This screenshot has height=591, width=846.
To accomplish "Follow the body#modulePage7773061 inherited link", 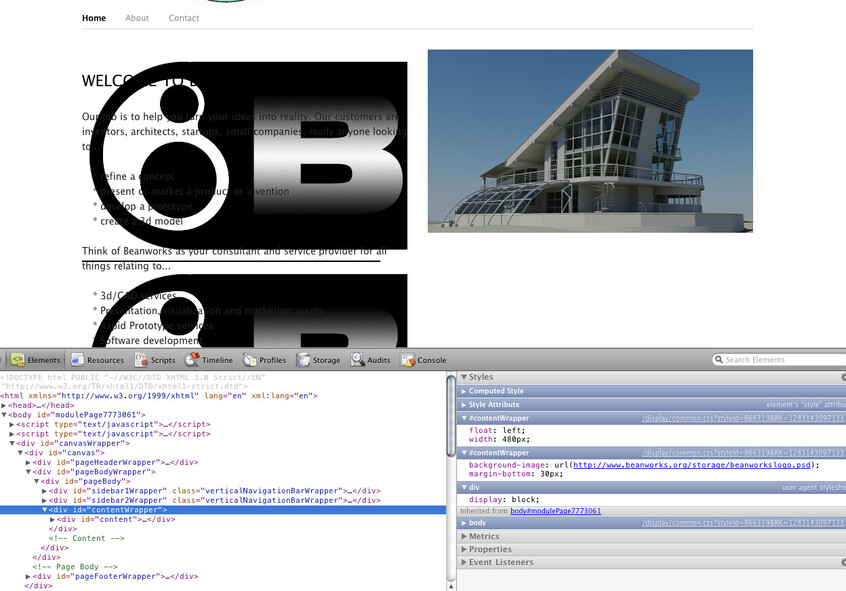I will 555,511.
